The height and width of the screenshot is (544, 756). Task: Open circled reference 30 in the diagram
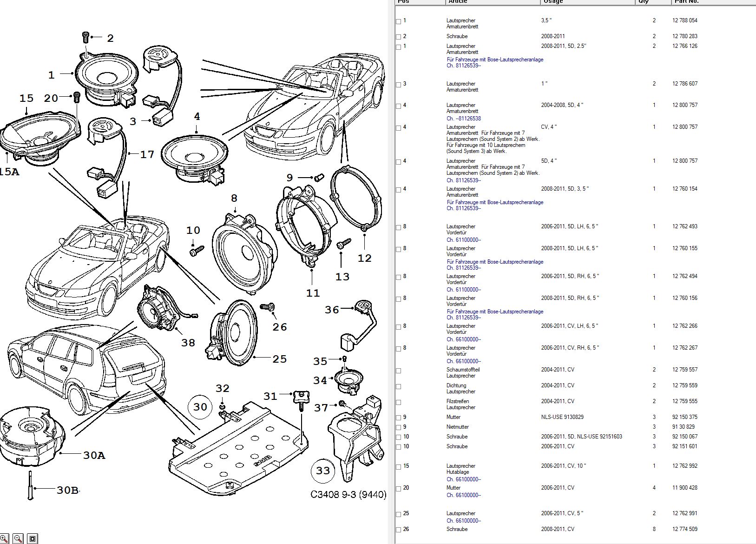(200, 407)
